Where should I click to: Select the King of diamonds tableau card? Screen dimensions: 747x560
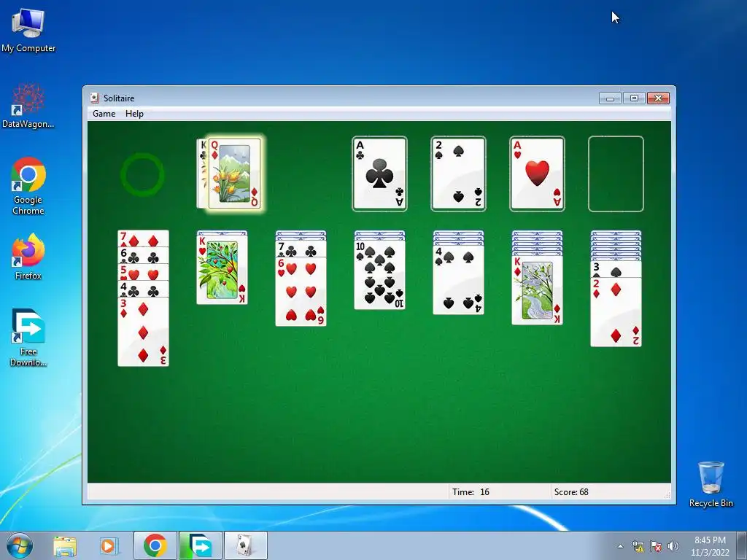pos(537,290)
